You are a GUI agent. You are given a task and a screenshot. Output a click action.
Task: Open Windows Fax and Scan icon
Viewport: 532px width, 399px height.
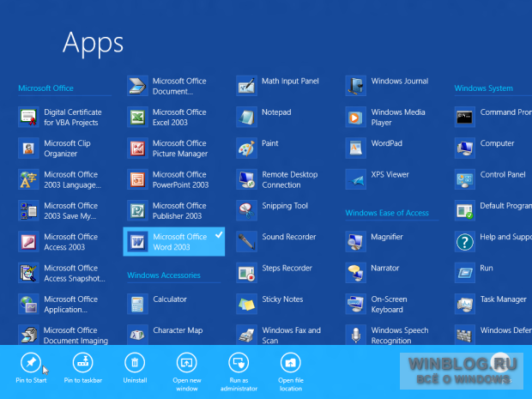click(246, 335)
